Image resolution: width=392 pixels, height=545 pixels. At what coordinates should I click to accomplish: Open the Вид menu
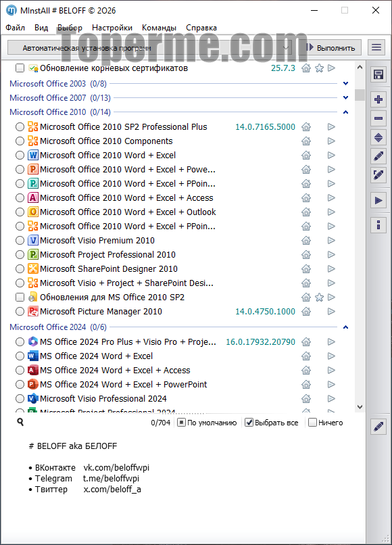coord(41,28)
